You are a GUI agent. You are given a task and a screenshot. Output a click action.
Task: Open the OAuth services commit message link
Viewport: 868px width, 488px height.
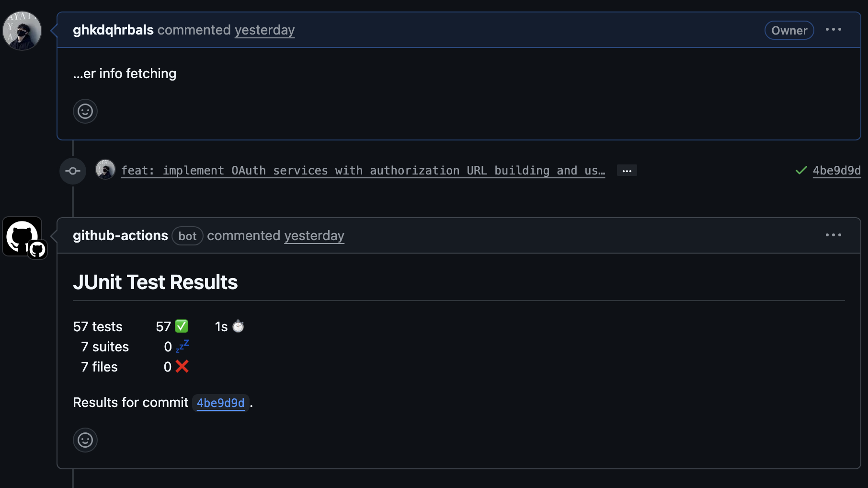pyautogui.click(x=363, y=171)
